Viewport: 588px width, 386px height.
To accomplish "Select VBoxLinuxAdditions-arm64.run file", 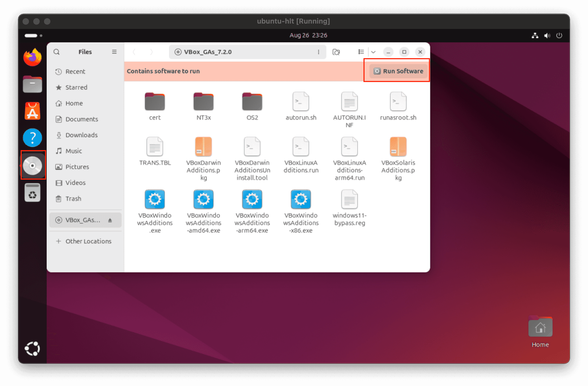I will coord(350,159).
